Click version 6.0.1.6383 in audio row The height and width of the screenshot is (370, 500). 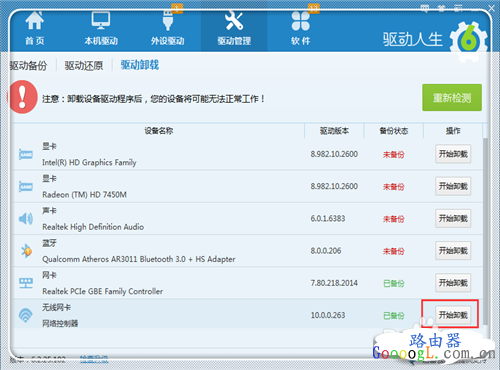click(328, 219)
